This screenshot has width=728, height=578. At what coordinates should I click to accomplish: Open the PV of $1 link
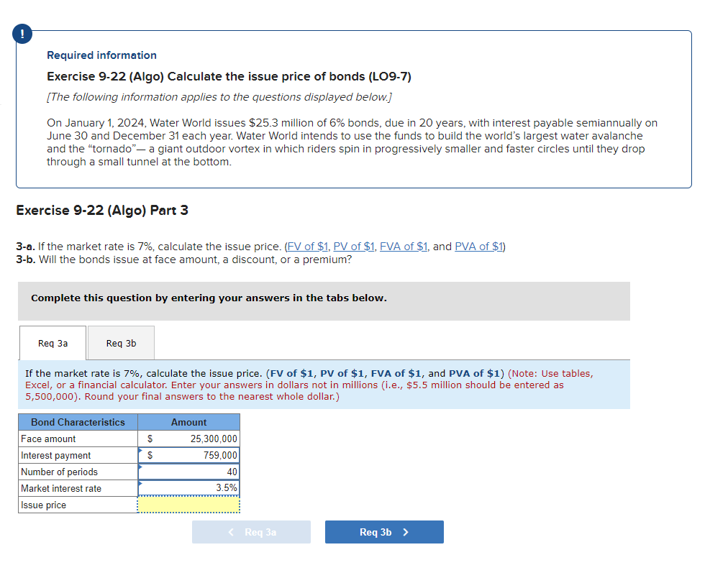coord(354,246)
